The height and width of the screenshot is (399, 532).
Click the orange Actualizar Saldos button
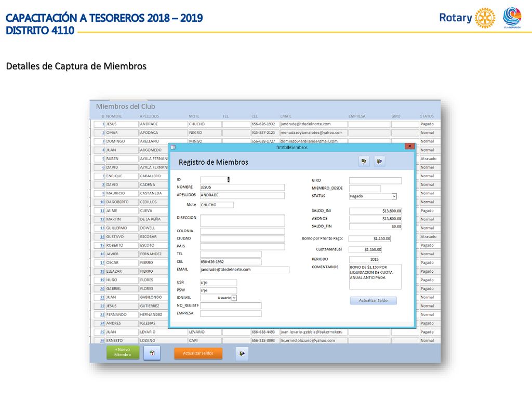tap(198, 353)
